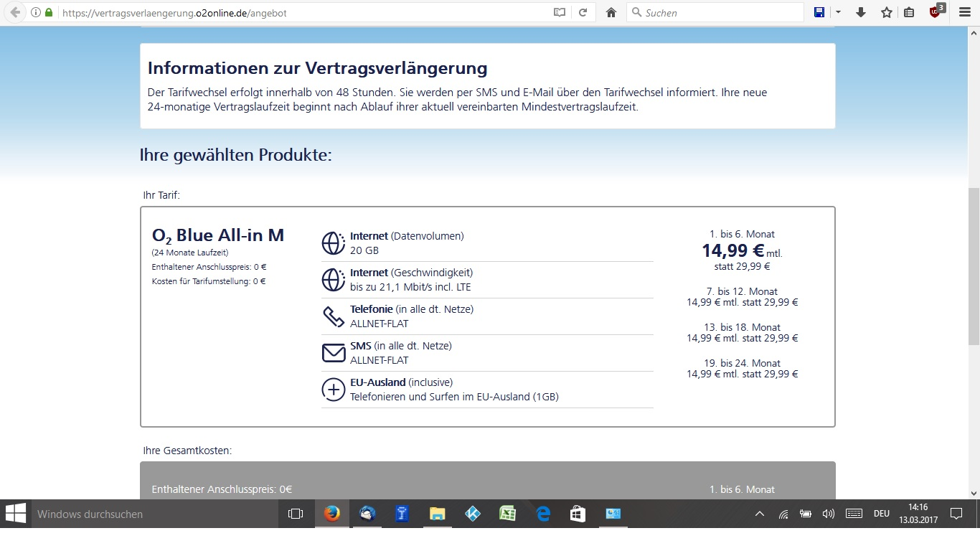Image resolution: width=980 pixels, height=551 pixels.
Task: Open Task View on the taskbar
Action: pos(295,514)
